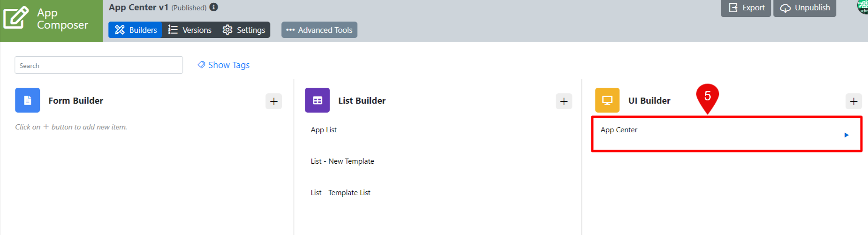Screen dimensions: 868x235
Task: Expand the Advanced Tools menu
Action: click(319, 30)
